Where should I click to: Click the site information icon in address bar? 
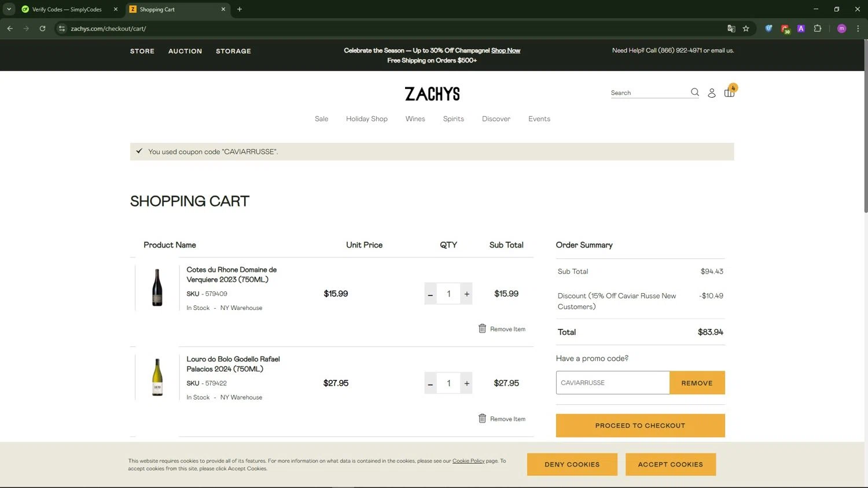click(x=62, y=28)
